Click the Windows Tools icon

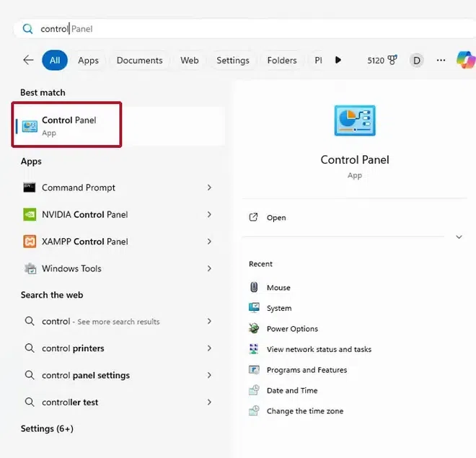pyautogui.click(x=30, y=268)
